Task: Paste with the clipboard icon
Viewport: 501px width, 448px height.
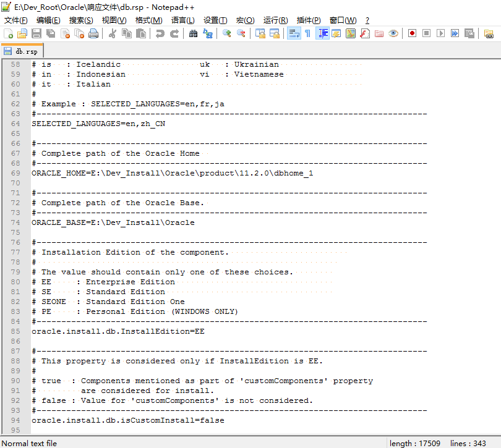Action: tap(141, 33)
